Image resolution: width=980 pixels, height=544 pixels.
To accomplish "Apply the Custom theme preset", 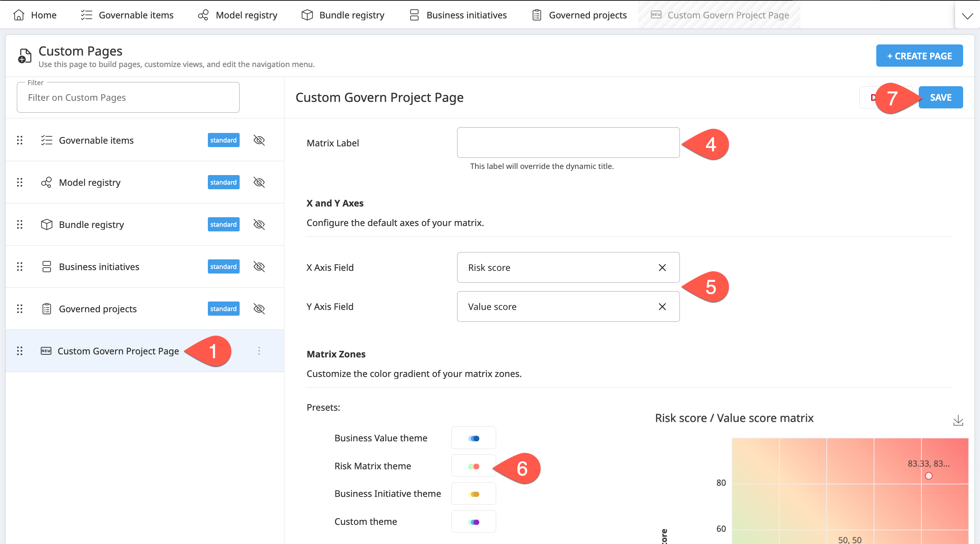I will point(474,521).
